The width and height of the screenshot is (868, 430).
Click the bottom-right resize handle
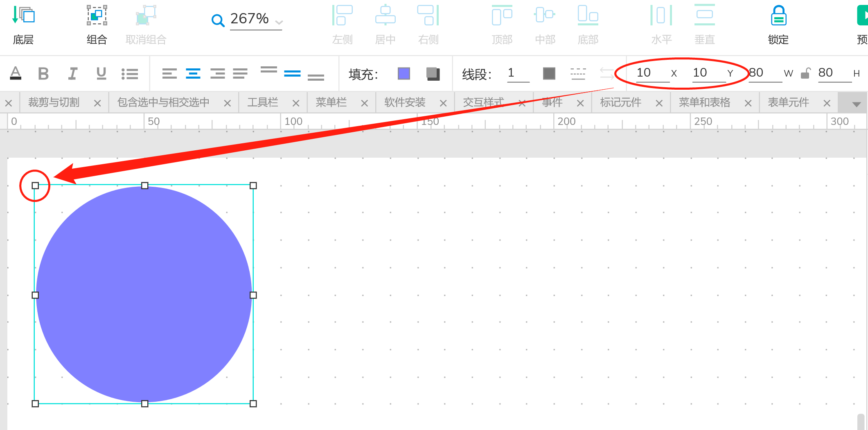[253, 404]
